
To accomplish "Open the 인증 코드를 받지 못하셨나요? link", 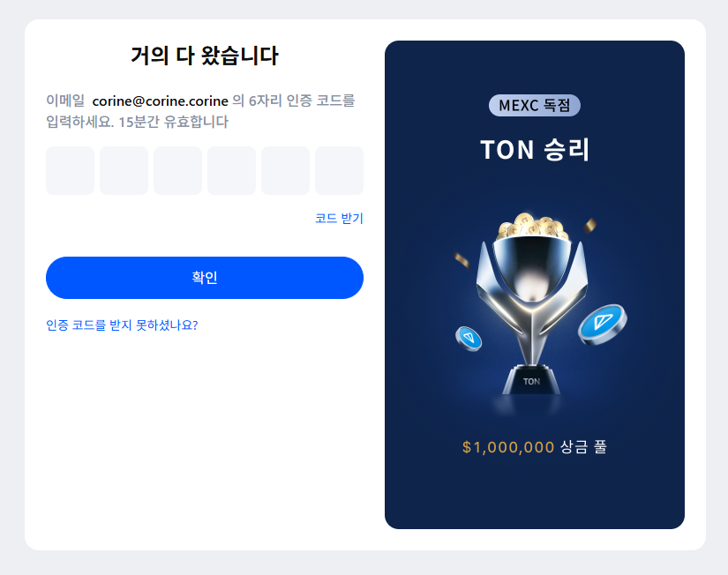I will tap(122, 325).
